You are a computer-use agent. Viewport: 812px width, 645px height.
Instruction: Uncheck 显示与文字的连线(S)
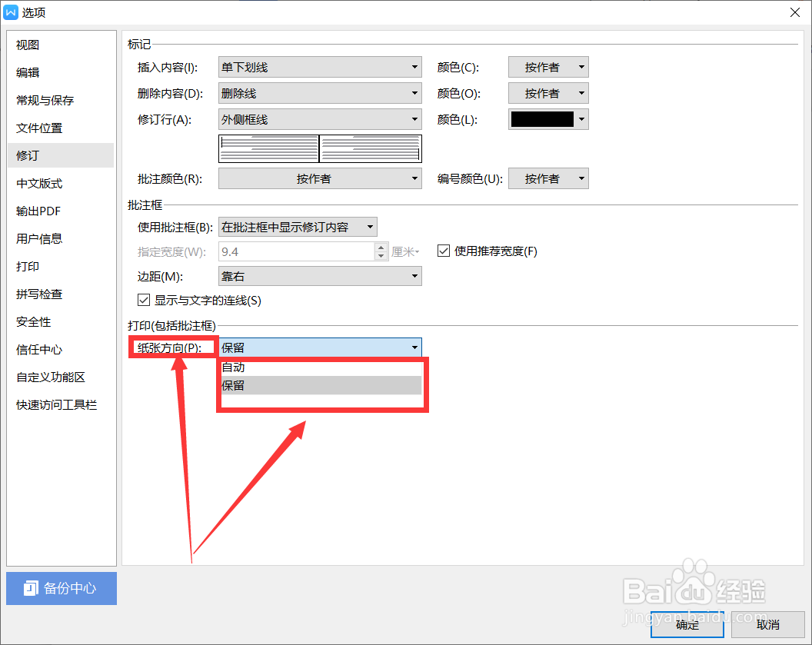pyautogui.click(x=144, y=300)
